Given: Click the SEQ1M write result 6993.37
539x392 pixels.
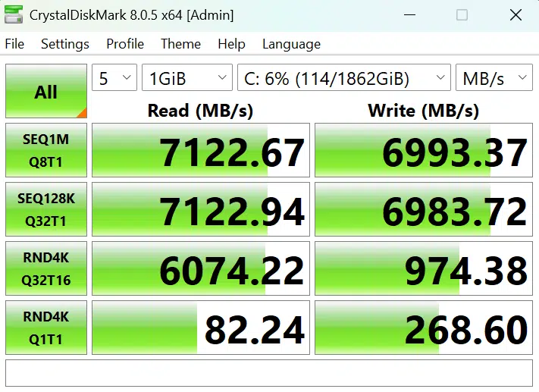Looking at the screenshot, I should (424, 150).
